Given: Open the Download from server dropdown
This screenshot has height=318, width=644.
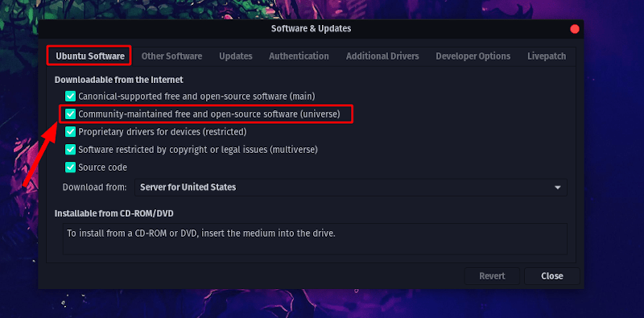Looking at the screenshot, I should tap(351, 188).
